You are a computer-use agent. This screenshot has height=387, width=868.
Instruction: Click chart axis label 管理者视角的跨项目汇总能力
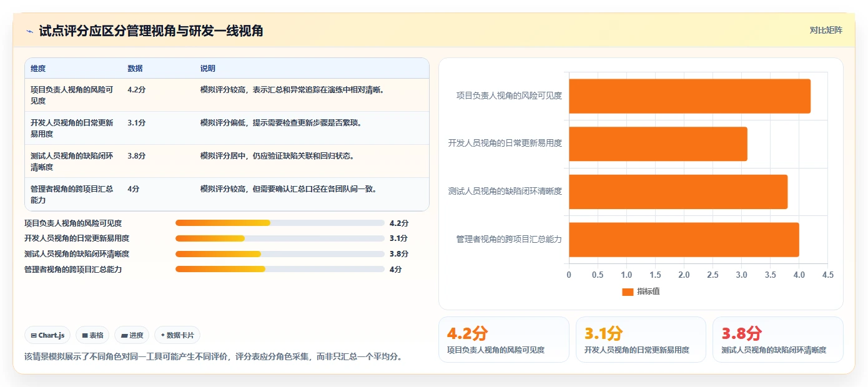(509, 240)
